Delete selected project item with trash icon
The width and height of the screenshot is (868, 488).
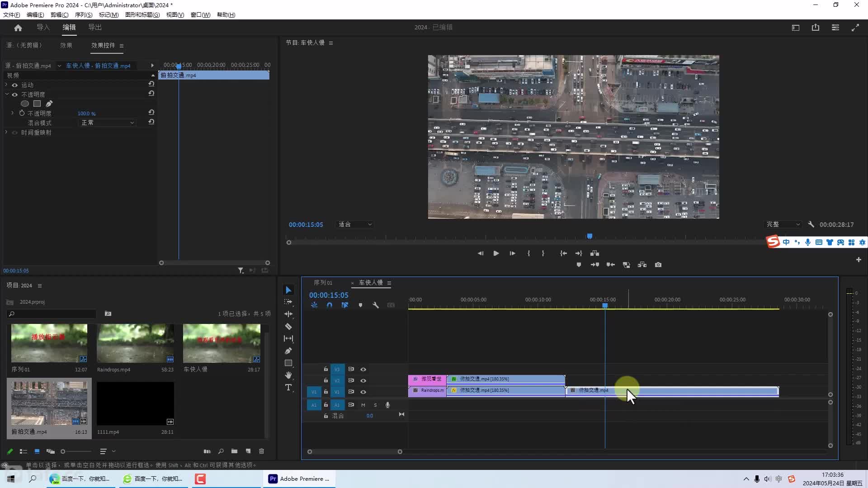coord(261,451)
